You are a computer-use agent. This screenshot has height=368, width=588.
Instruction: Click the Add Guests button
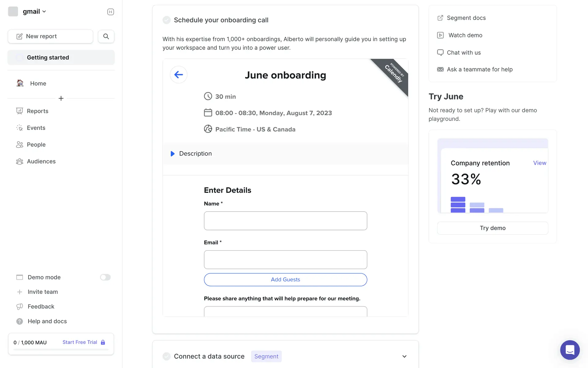(285, 279)
